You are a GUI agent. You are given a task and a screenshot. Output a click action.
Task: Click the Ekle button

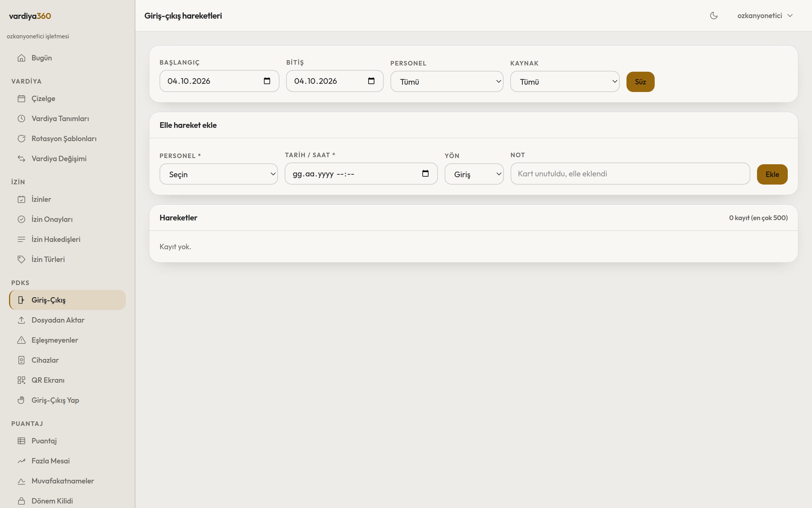[x=772, y=174]
